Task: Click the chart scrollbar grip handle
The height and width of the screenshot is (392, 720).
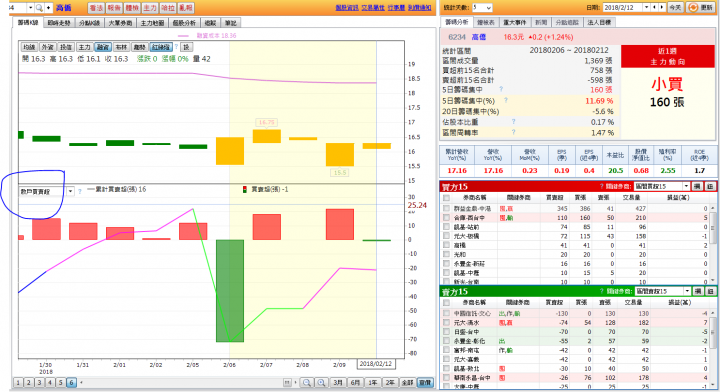Action: [287, 382]
